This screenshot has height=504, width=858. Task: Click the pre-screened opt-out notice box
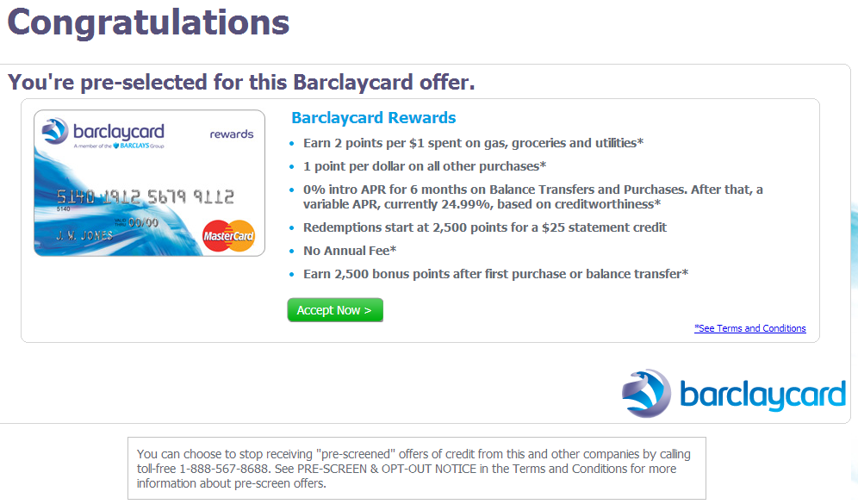pyautogui.click(x=416, y=469)
